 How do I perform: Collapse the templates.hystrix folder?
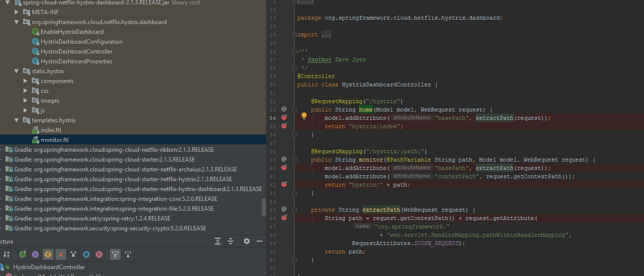click(17, 120)
